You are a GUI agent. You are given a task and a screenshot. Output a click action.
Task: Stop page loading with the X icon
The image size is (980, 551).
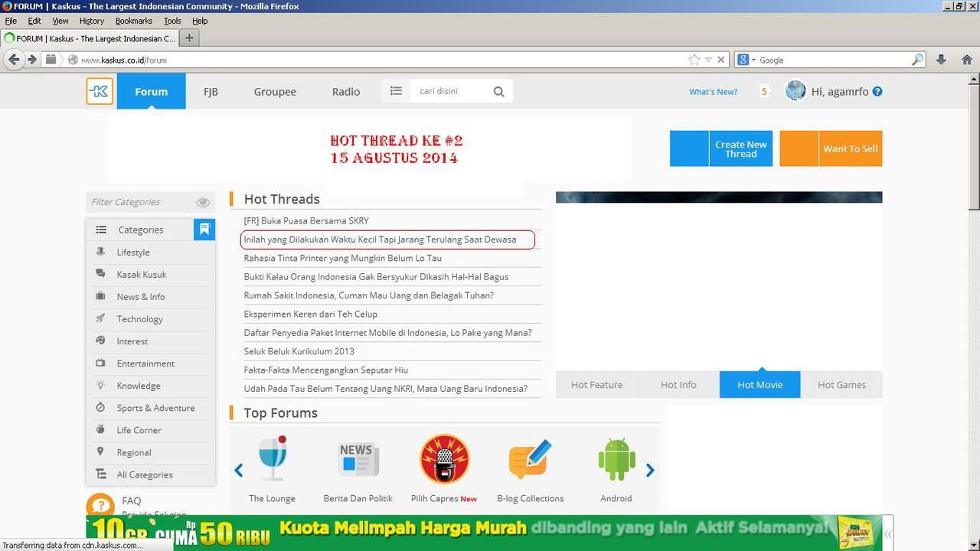click(720, 60)
